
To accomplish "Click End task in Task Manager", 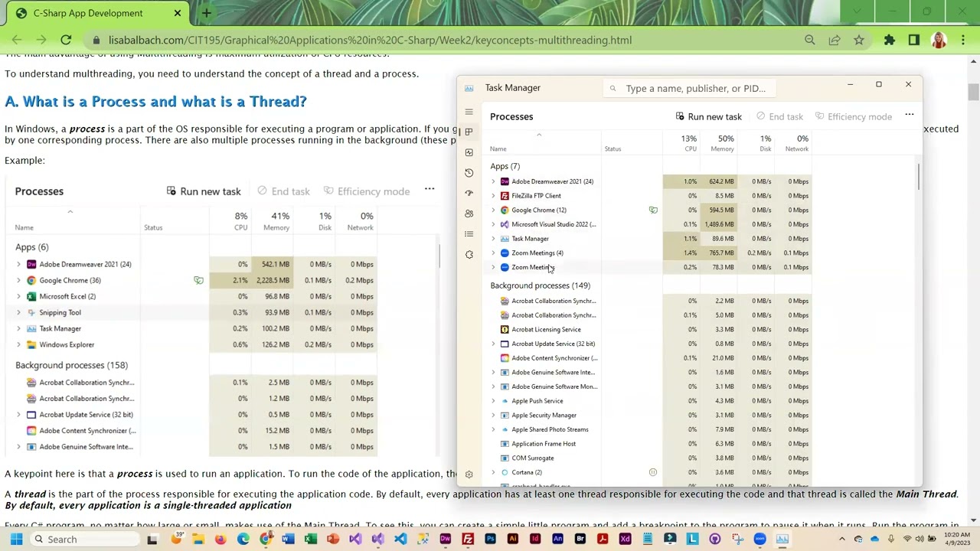I will coord(779,116).
